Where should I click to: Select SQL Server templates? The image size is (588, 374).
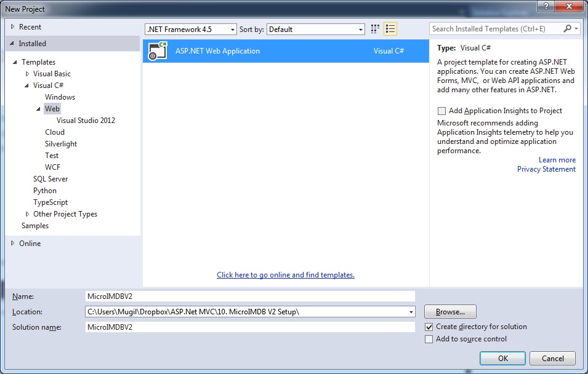[50, 179]
